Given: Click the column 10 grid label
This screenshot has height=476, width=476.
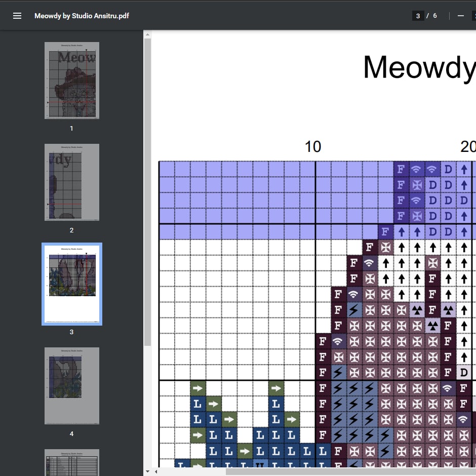Looking at the screenshot, I should [x=312, y=147].
